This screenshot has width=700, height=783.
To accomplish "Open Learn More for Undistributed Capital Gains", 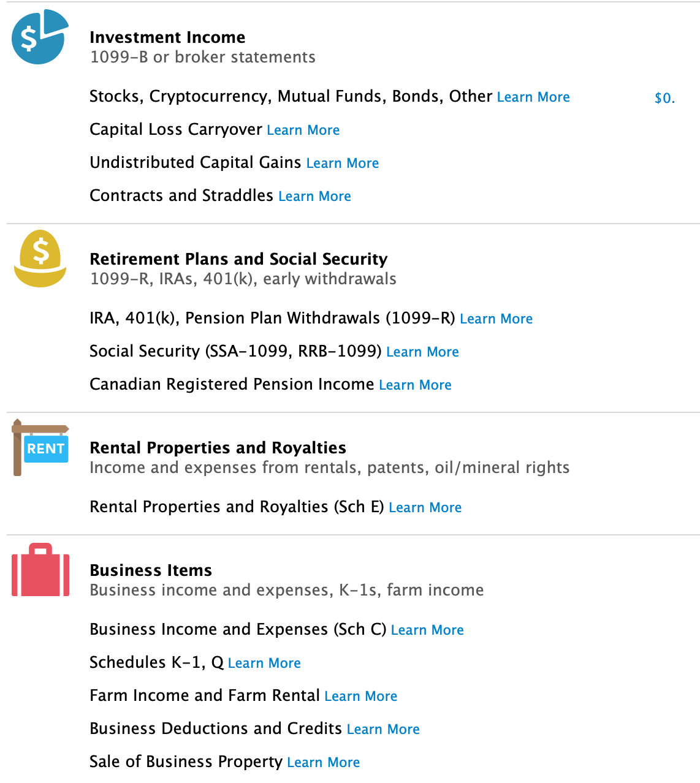I will point(342,164).
